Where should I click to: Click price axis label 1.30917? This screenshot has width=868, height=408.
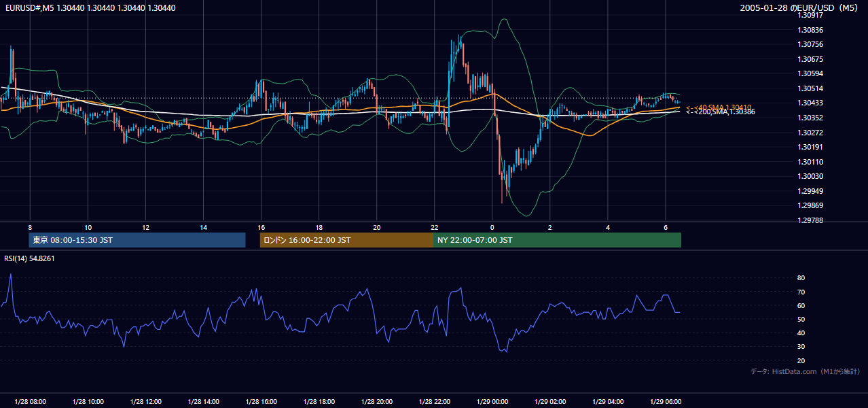point(810,15)
